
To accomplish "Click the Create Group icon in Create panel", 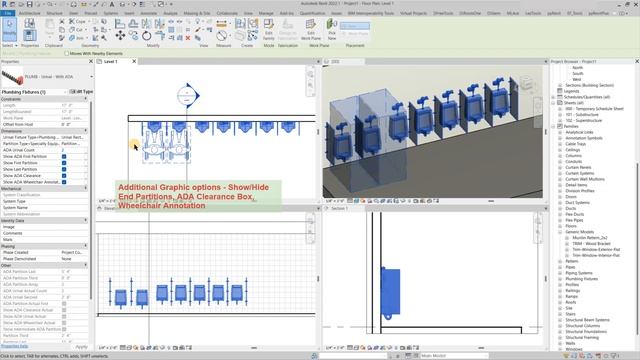I will click(x=253, y=24).
